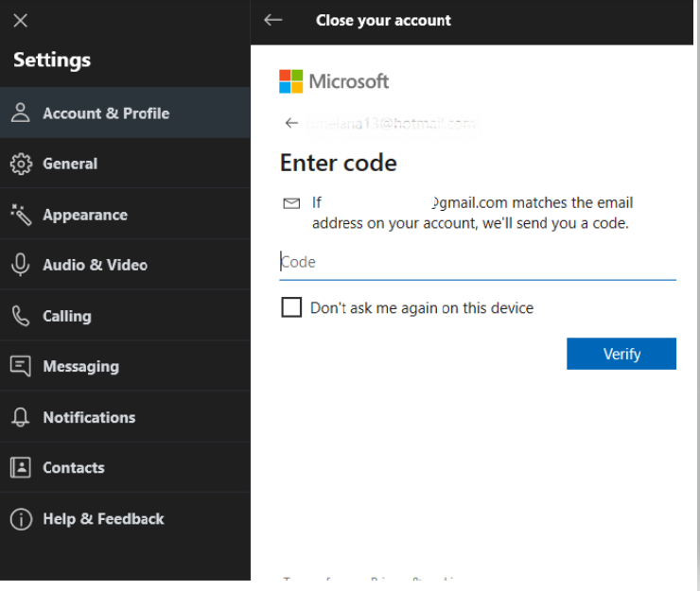
Task: Click the magic wand icon for Appearance
Action: [x=21, y=215]
